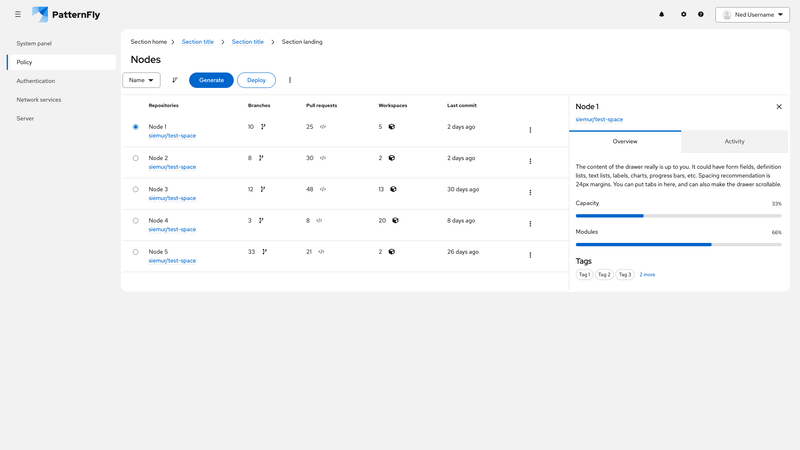The width and height of the screenshot is (800, 450).
Task: Select the Node 1 radio button
Action: [x=135, y=127]
